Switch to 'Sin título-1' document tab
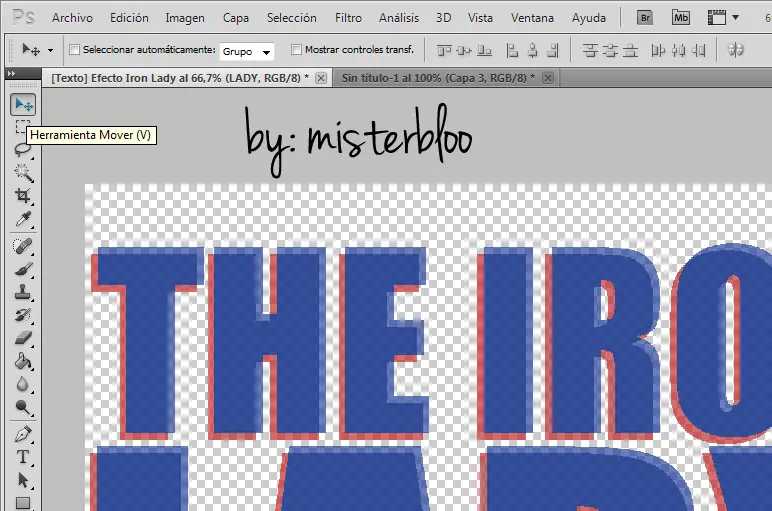The height and width of the screenshot is (511, 772). click(x=437, y=77)
